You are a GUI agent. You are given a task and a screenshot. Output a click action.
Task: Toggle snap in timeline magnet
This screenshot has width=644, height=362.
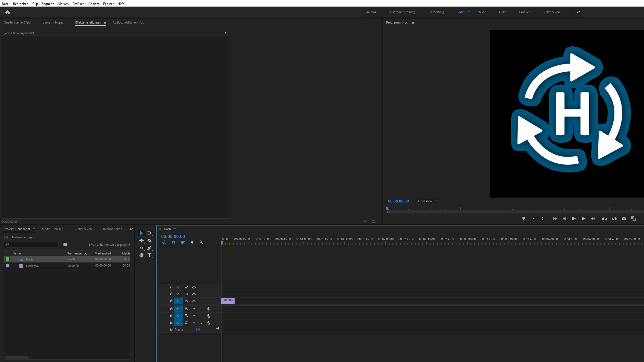[x=174, y=243]
